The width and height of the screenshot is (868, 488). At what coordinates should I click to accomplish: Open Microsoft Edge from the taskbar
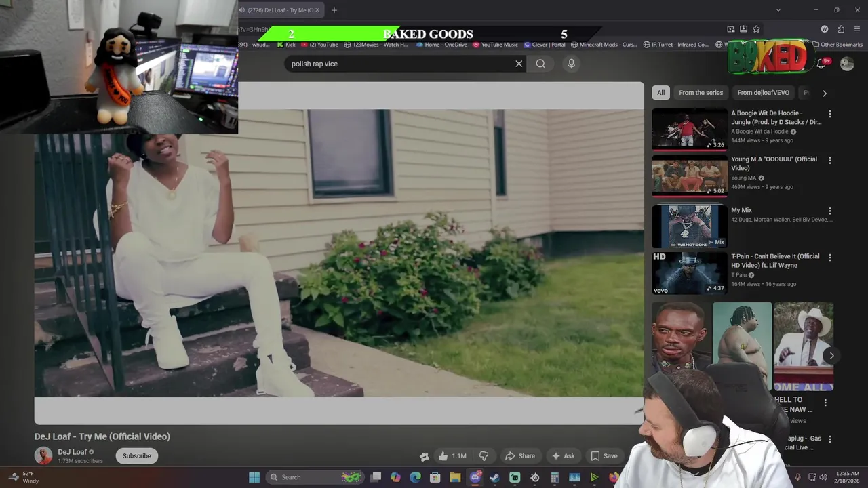point(415,477)
